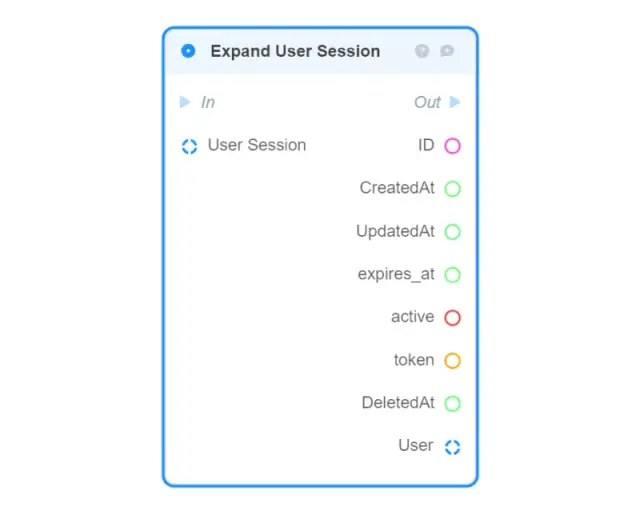This screenshot has width=640, height=515.
Task: Click the italic Out label
Action: (x=427, y=102)
